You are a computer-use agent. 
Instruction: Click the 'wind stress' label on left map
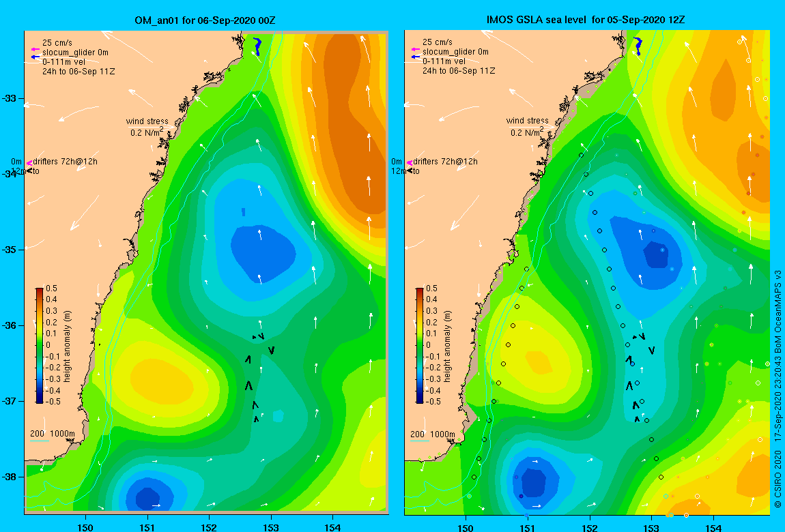point(147,121)
